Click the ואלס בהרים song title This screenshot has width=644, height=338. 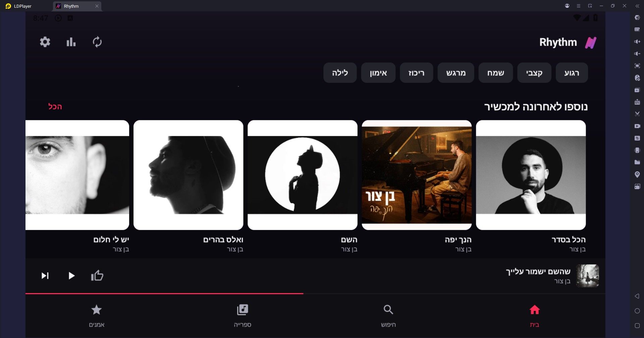pos(223,240)
